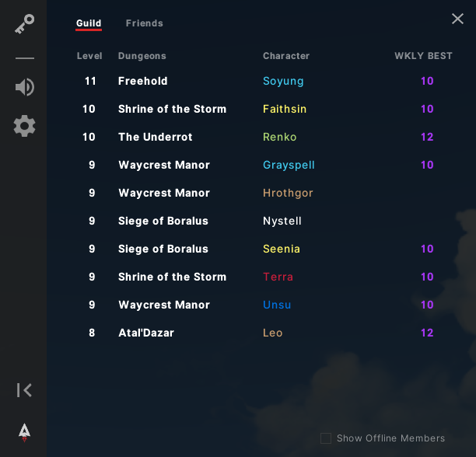The width and height of the screenshot is (476, 457).
Task: Click the Atal'Dazar dungeon row
Action: pos(146,333)
